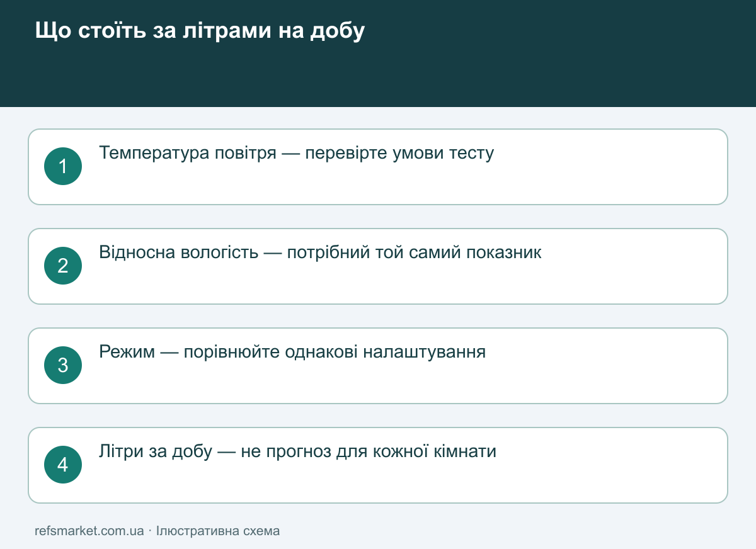Click the number 1 circle badge
756x549 pixels.
pos(63,166)
